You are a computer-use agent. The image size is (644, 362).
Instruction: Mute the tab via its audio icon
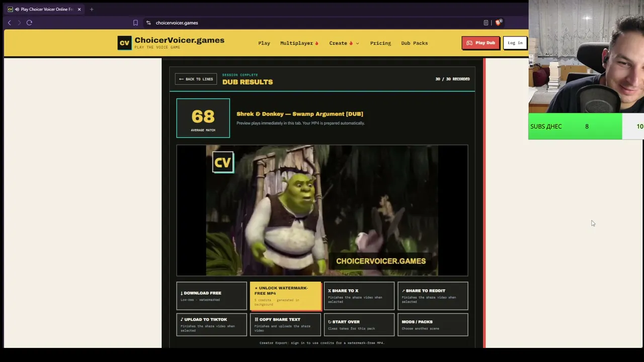click(x=17, y=9)
